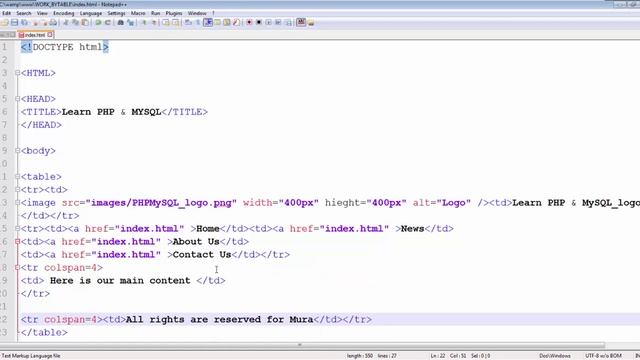Start macro recording with red dot
The height and width of the screenshot is (360, 640).
coord(249,22)
